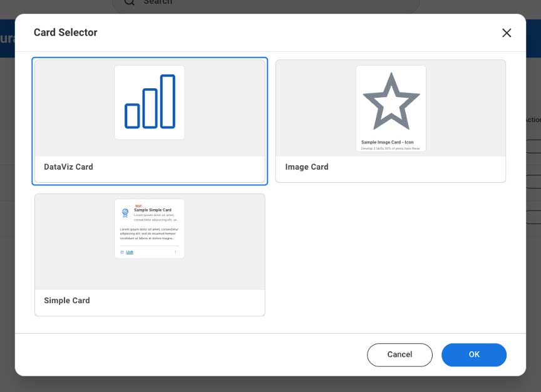Click the magnifying glass search icon at top
Viewport: 541px width, 392px height.
pos(129,3)
